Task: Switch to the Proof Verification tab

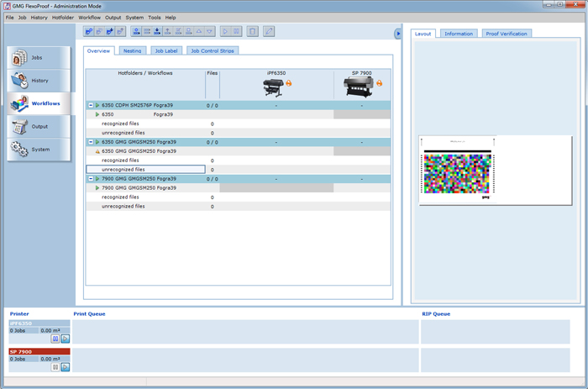Action: 507,34
